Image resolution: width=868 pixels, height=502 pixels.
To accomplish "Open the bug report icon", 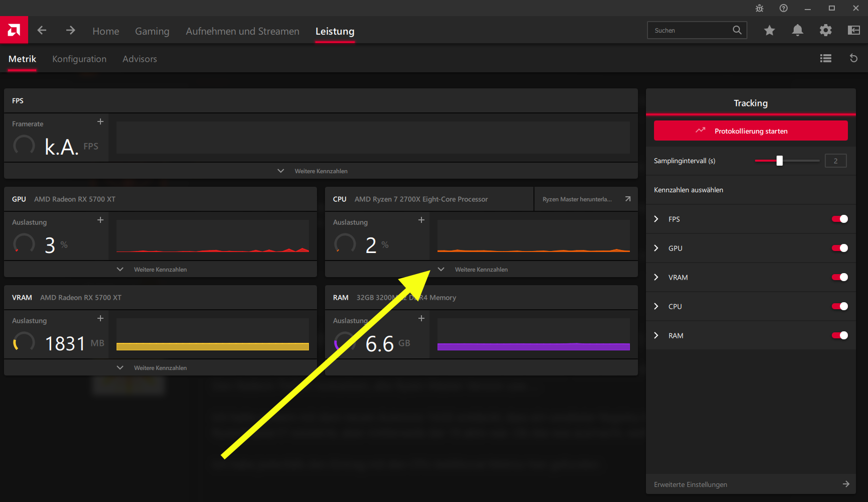I will (x=759, y=8).
